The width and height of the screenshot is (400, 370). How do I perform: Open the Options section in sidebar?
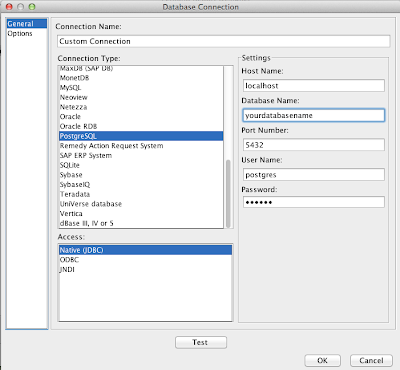pyautogui.click(x=27, y=33)
